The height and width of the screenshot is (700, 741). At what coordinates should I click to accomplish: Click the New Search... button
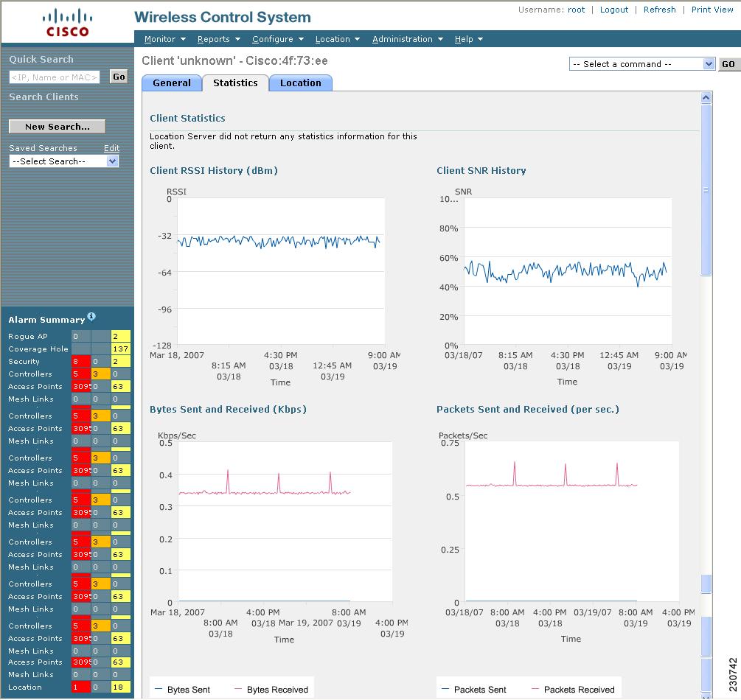(x=58, y=127)
